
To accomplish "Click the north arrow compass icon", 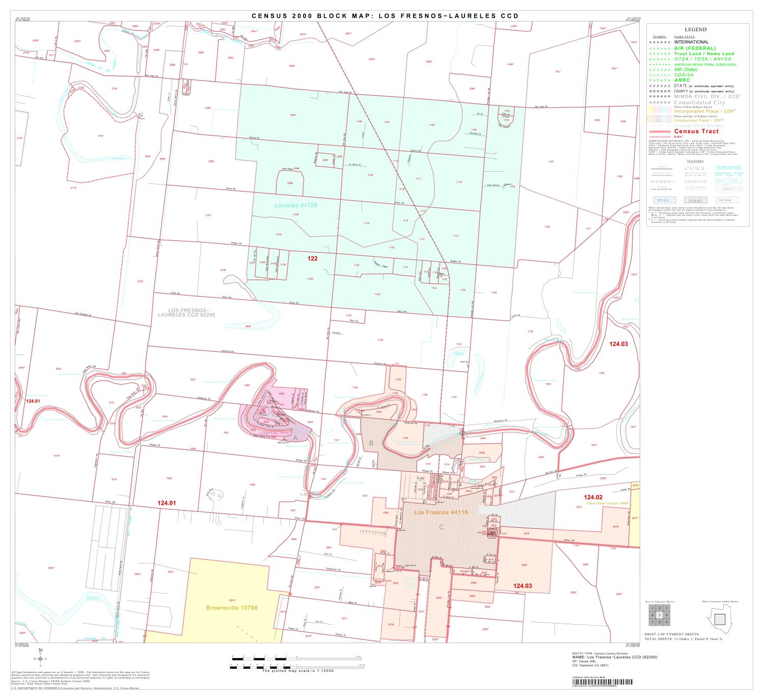I will pos(40,658).
